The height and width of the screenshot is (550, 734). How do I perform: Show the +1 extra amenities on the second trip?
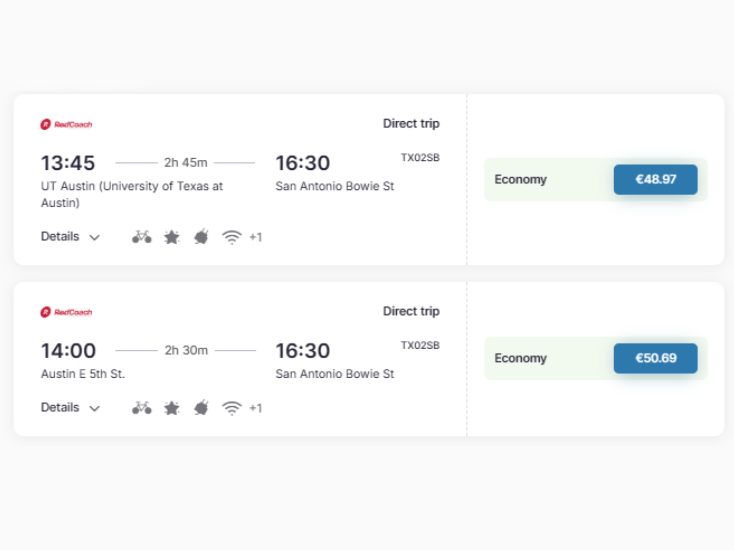click(256, 408)
